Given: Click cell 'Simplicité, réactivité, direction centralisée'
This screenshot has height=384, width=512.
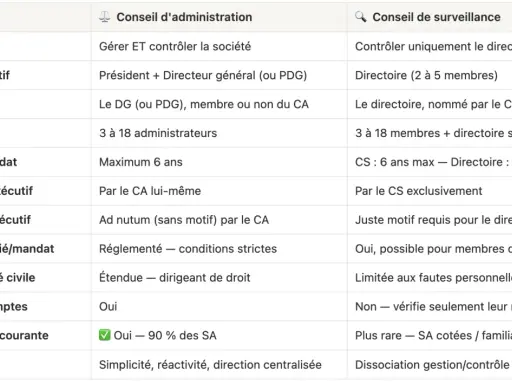Looking at the screenshot, I should coord(220,365).
